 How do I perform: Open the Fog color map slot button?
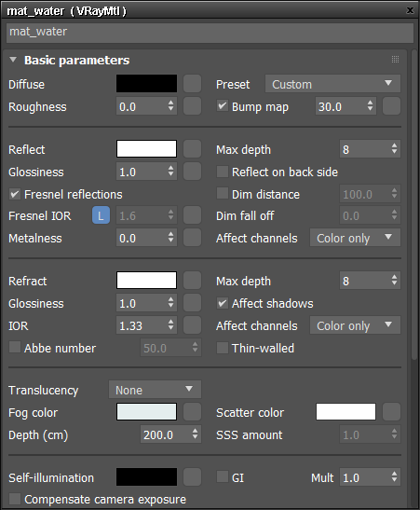[x=192, y=412]
